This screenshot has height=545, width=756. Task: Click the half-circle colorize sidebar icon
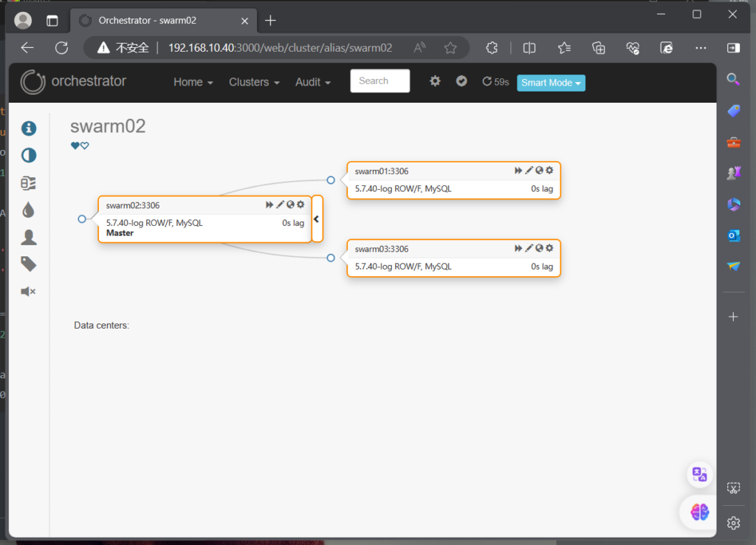coord(29,155)
